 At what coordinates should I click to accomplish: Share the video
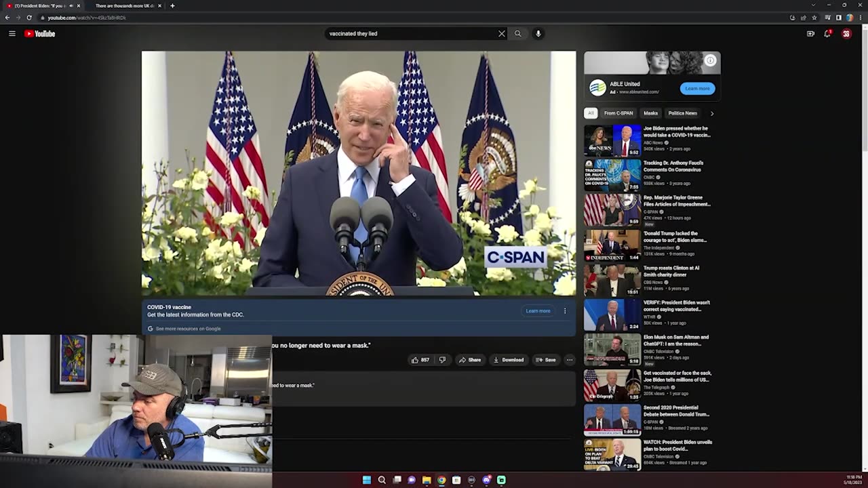pyautogui.click(x=470, y=360)
